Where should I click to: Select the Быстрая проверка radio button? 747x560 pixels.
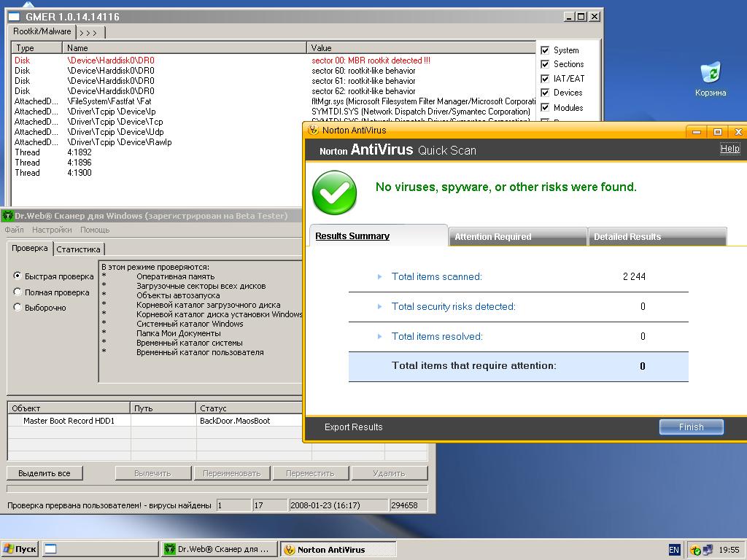[18, 276]
